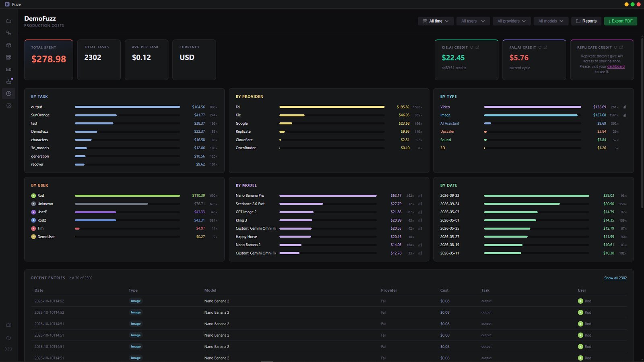The image size is (644, 362).
Task: Click the Reports button
Action: click(586, 21)
